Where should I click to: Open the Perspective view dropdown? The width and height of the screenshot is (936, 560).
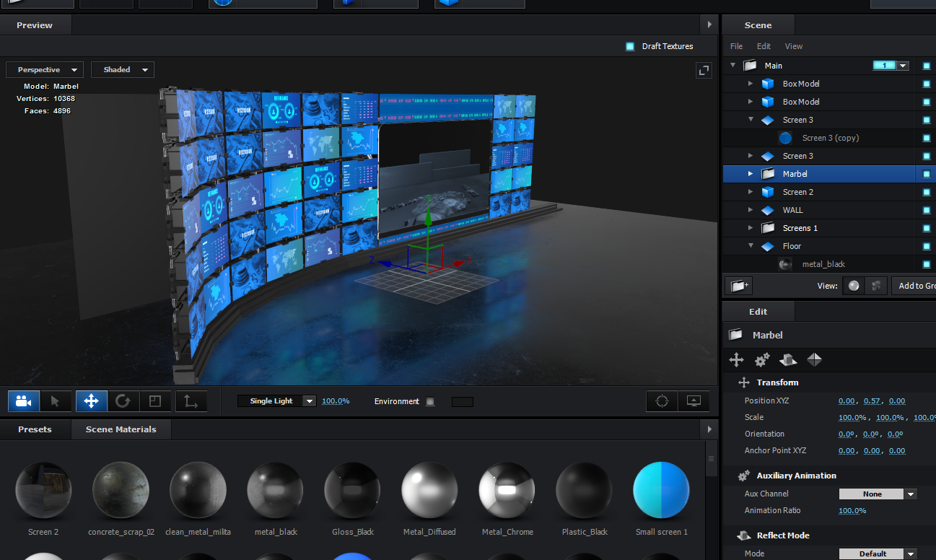45,70
